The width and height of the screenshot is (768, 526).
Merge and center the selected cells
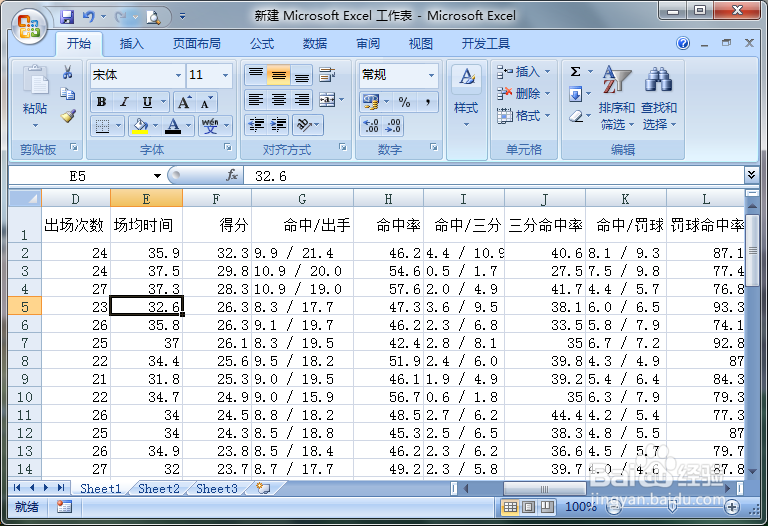327,100
